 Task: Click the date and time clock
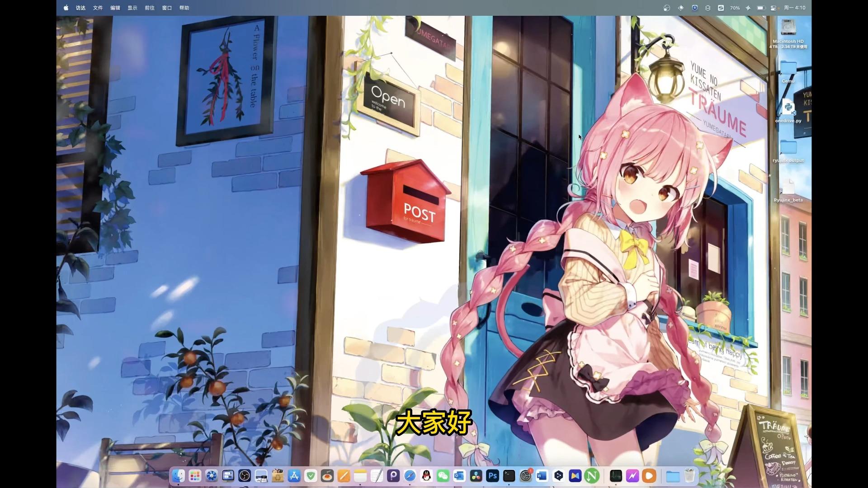[x=794, y=8]
